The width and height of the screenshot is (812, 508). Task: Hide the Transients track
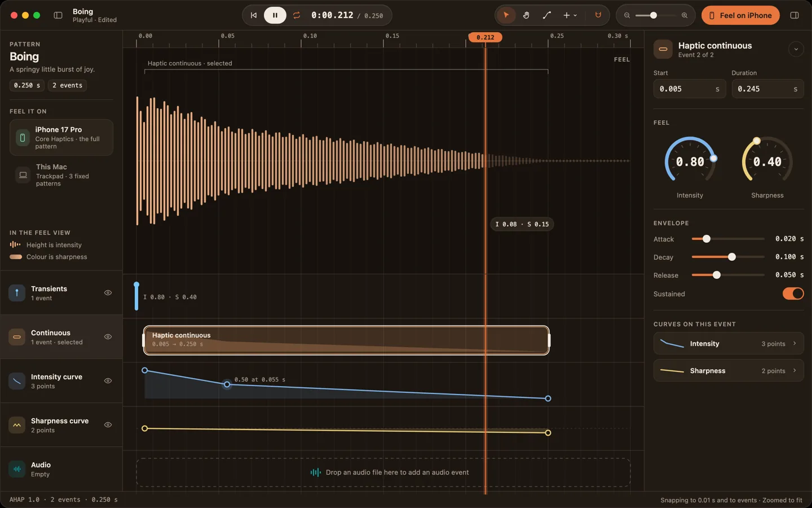tap(108, 292)
